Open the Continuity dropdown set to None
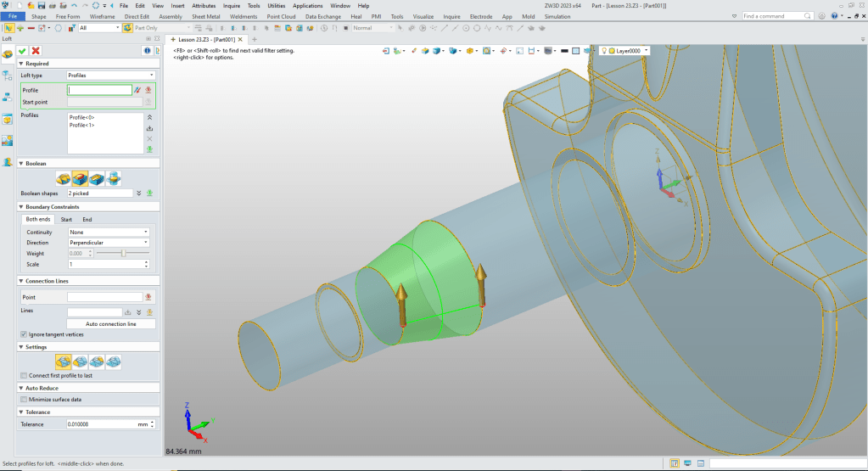Viewport: 868px width, 471px height. (109, 232)
